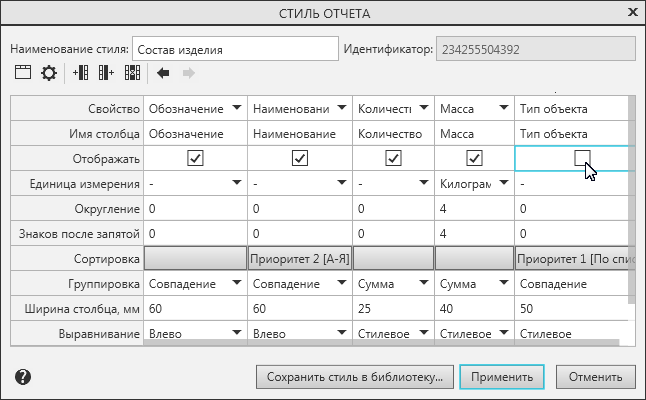Click the header/window layout icon in toolbar
646x400 pixels.
click(x=22, y=73)
